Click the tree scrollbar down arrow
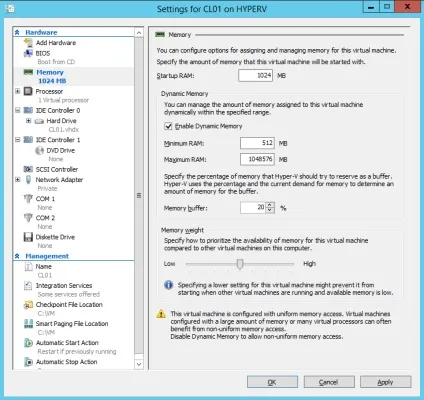 click(139, 364)
